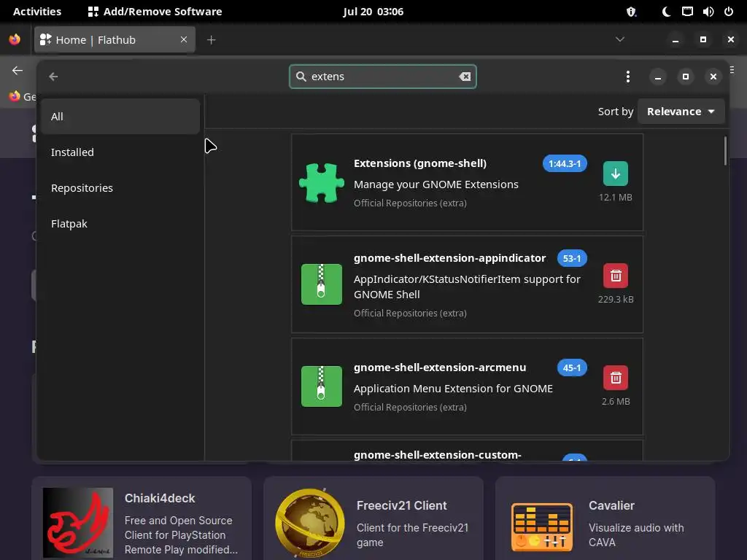Click the version badge 1:44.3-1

(x=565, y=164)
